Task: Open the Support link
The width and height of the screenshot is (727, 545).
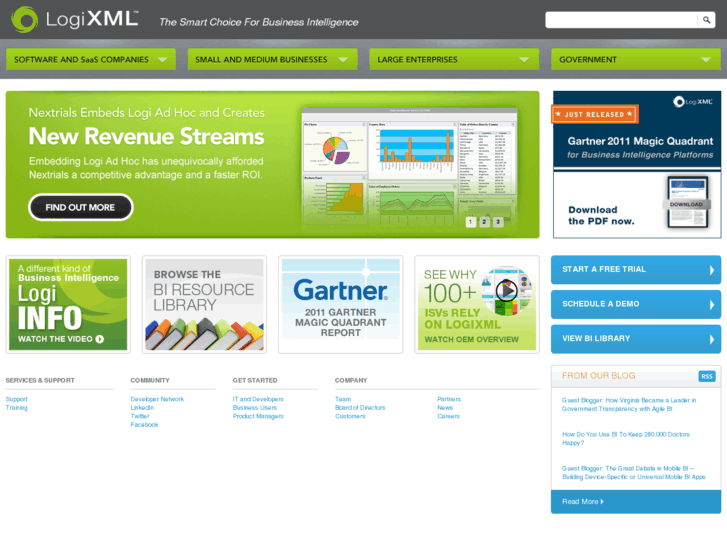Action: pos(17,399)
